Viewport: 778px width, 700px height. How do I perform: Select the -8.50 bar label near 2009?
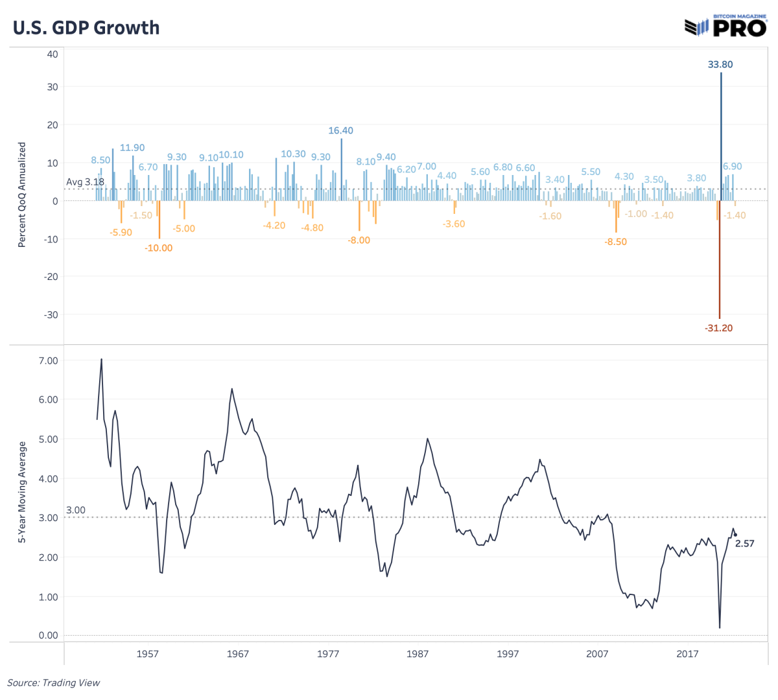615,241
